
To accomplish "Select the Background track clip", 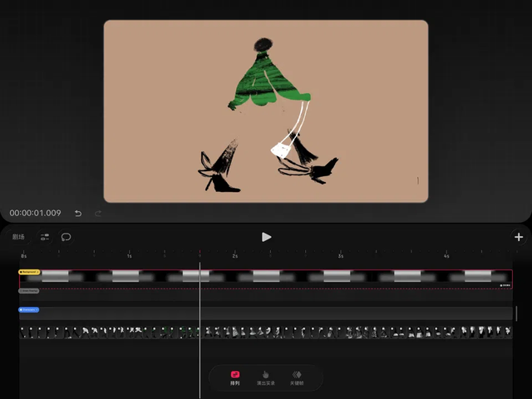I will (x=266, y=279).
